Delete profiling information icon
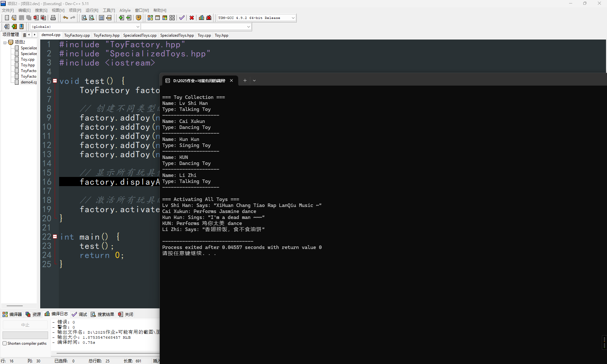 pyautogui.click(x=209, y=18)
